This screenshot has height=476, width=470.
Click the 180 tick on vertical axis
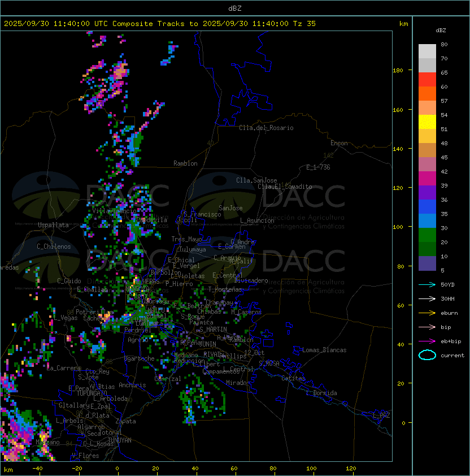pyautogui.click(x=398, y=71)
